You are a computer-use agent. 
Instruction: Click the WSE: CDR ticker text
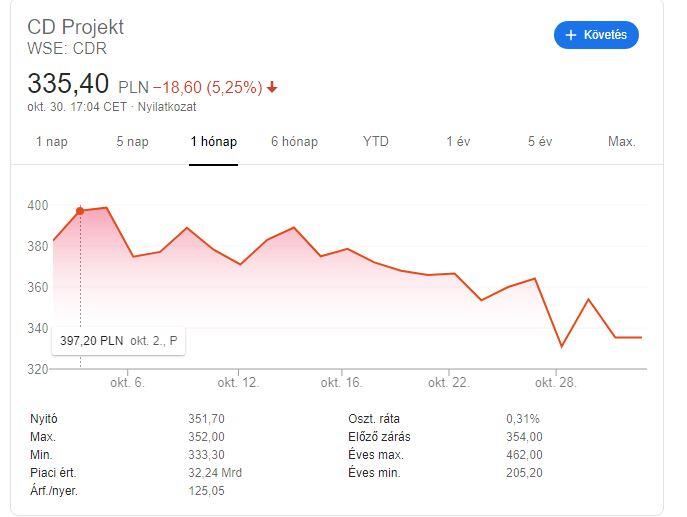(x=67, y=48)
